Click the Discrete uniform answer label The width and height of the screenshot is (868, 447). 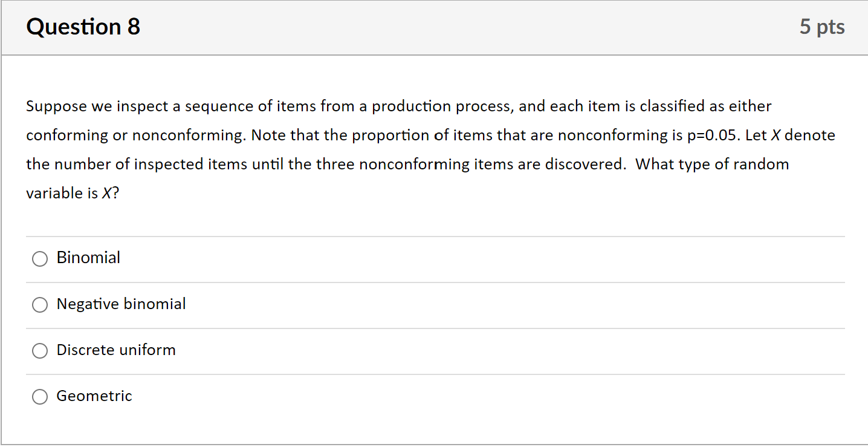pos(115,350)
